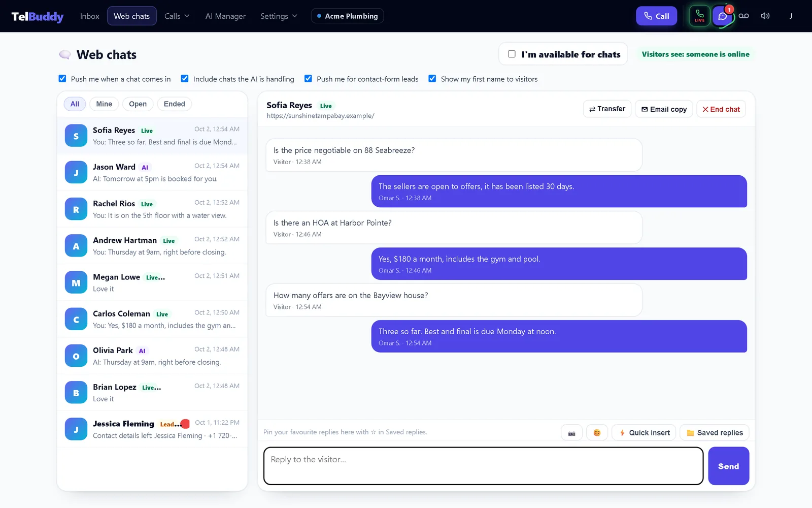
Task: Click the Call button
Action: [657, 16]
